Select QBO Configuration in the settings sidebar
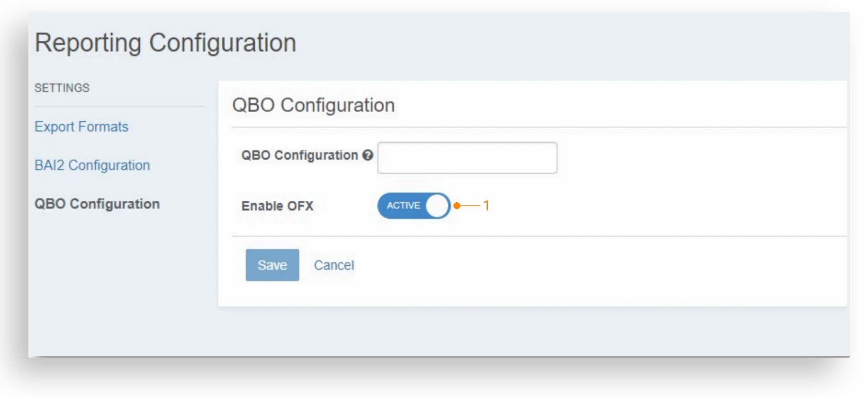 (97, 204)
